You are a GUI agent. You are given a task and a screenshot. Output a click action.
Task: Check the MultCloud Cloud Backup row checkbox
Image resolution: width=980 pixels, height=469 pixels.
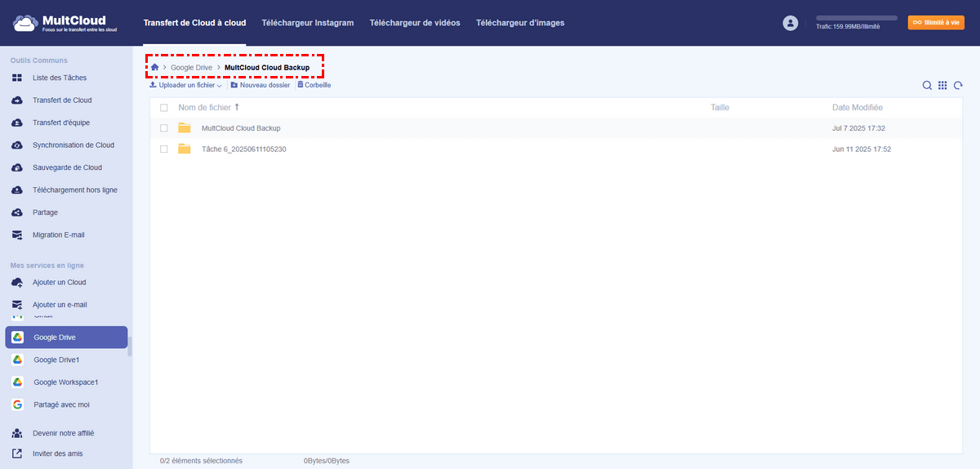click(164, 128)
